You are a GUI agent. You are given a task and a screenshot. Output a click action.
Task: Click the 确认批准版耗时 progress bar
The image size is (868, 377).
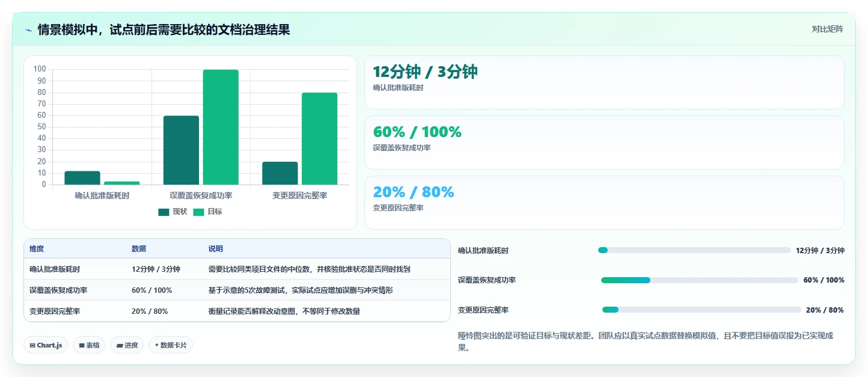click(x=694, y=250)
